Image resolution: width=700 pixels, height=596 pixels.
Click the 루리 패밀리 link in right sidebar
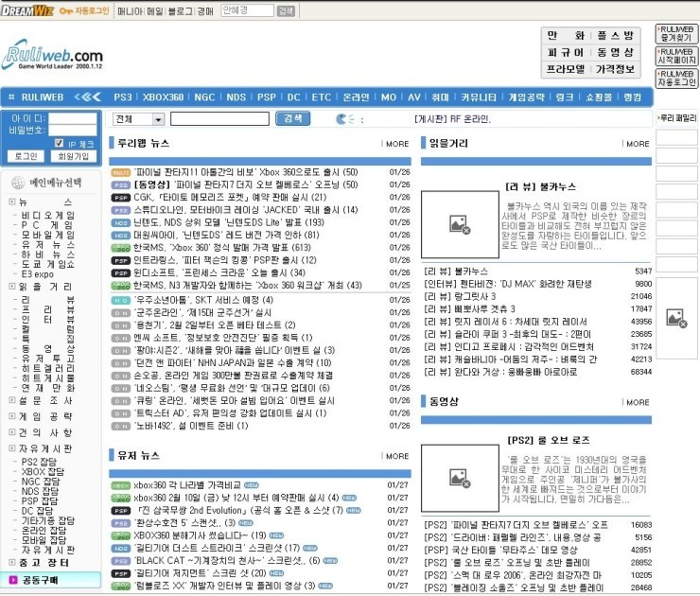pyautogui.click(x=676, y=118)
